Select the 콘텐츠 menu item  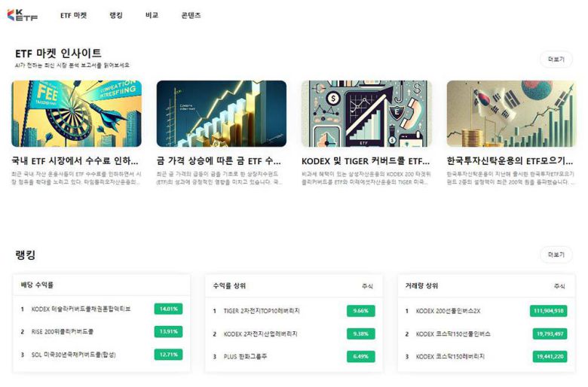click(191, 15)
